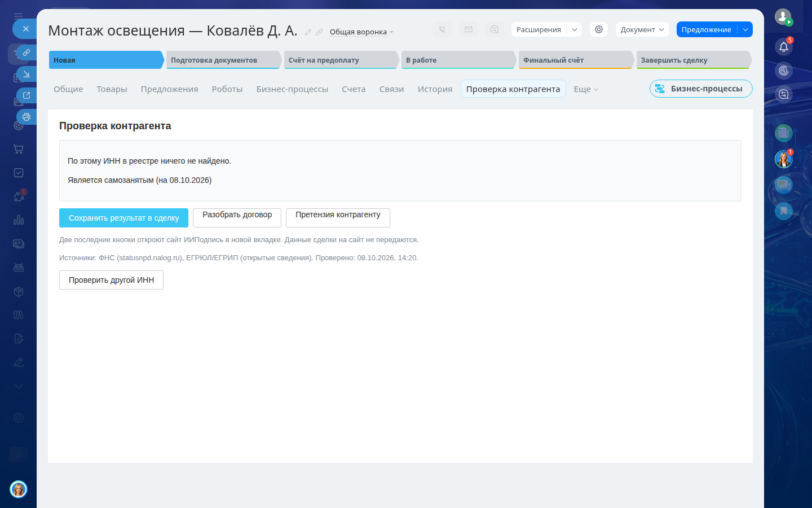Click the phone call icon
Image resolution: width=812 pixels, height=508 pixels.
coord(442,29)
